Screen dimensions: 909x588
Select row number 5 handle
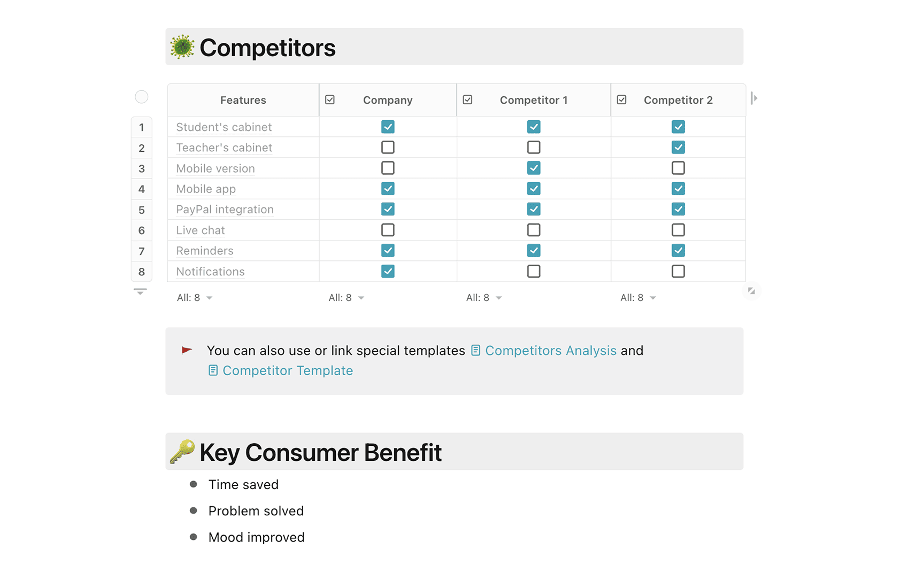click(x=142, y=210)
